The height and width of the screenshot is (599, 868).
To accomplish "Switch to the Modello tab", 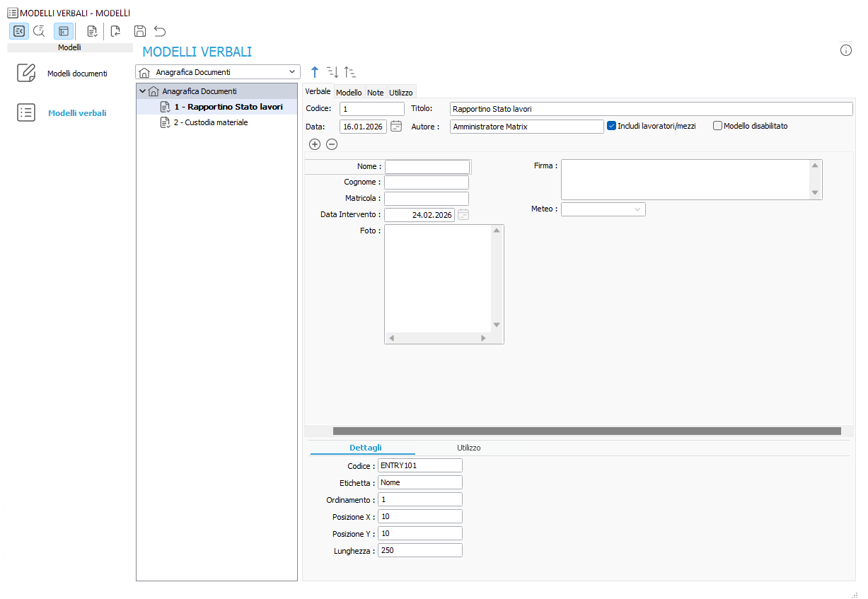I will click(x=349, y=93).
